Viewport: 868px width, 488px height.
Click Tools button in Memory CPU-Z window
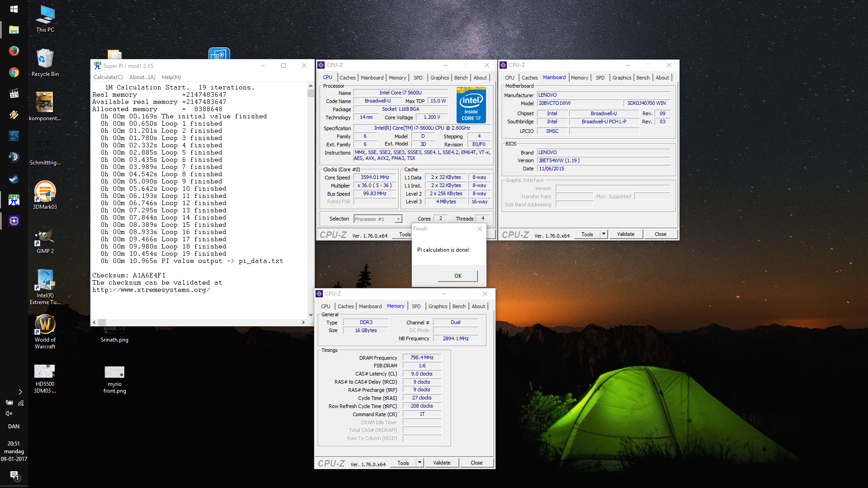click(403, 463)
